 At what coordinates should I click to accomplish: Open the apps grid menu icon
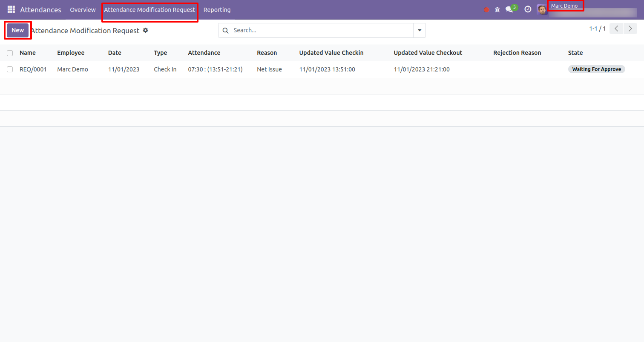(x=11, y=9)
